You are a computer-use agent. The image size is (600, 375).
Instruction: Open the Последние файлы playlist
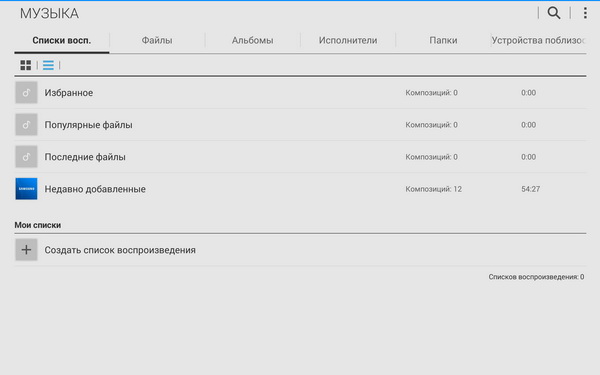(300, 157)
